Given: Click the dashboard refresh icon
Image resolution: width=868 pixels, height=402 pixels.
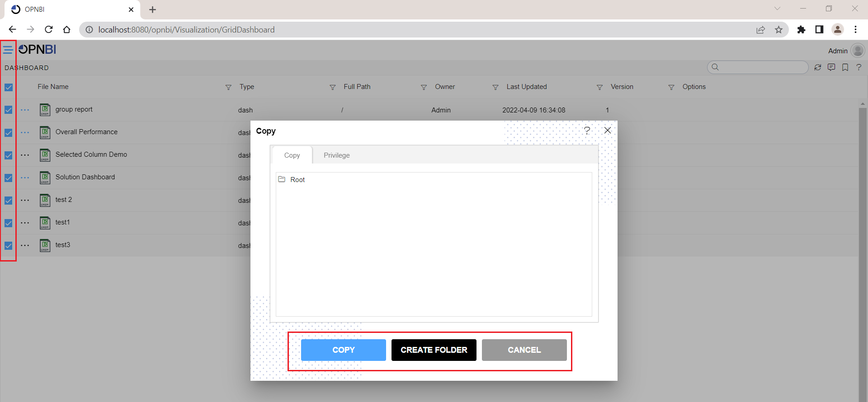Looking at the screenshot, I should [818, 67].
